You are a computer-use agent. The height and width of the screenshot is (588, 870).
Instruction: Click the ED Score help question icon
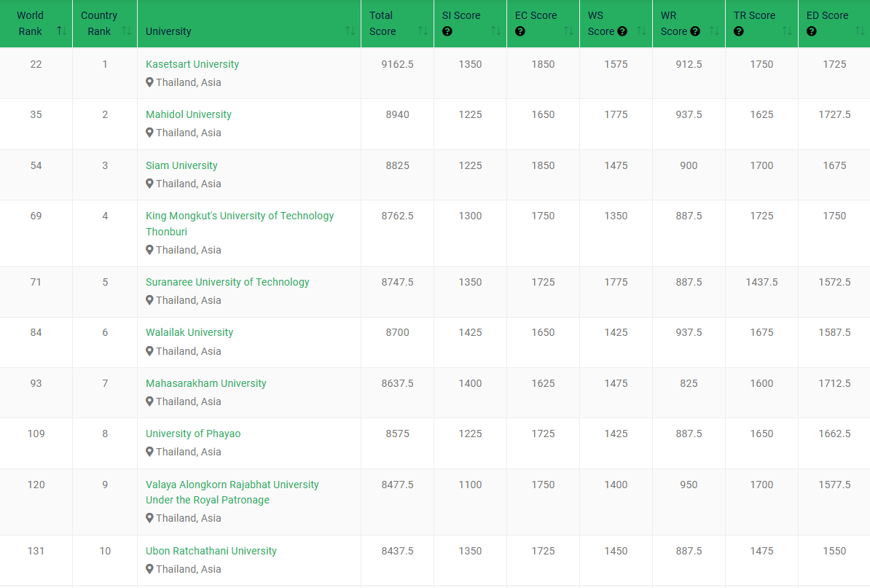812,31
